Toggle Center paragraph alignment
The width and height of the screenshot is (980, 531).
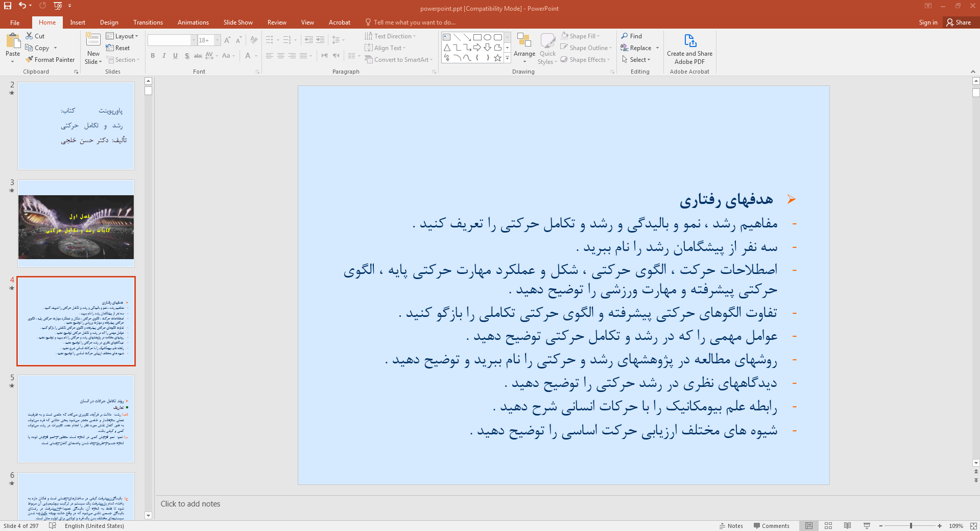click(x=281, y=56)
